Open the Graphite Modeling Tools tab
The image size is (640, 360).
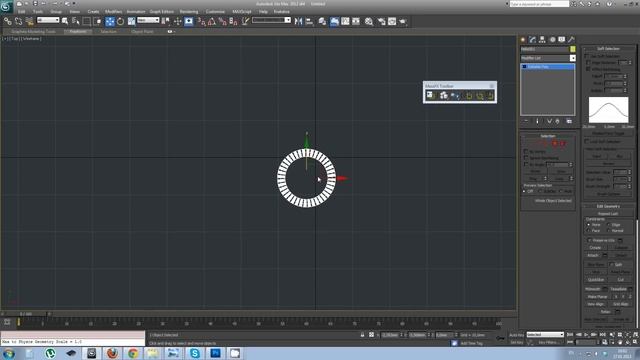(33, 31)
